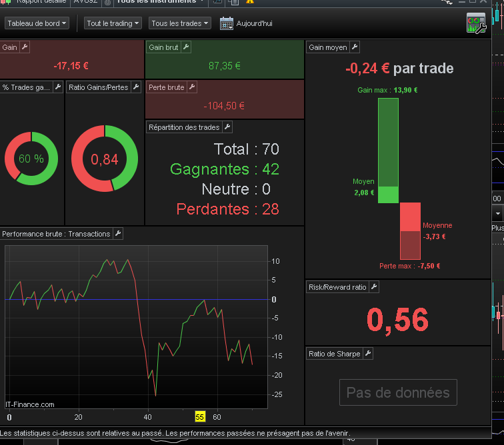The image size is (504, 445).
Task: Open the Tous les trades dropdown
Action: tap(180, 23)
